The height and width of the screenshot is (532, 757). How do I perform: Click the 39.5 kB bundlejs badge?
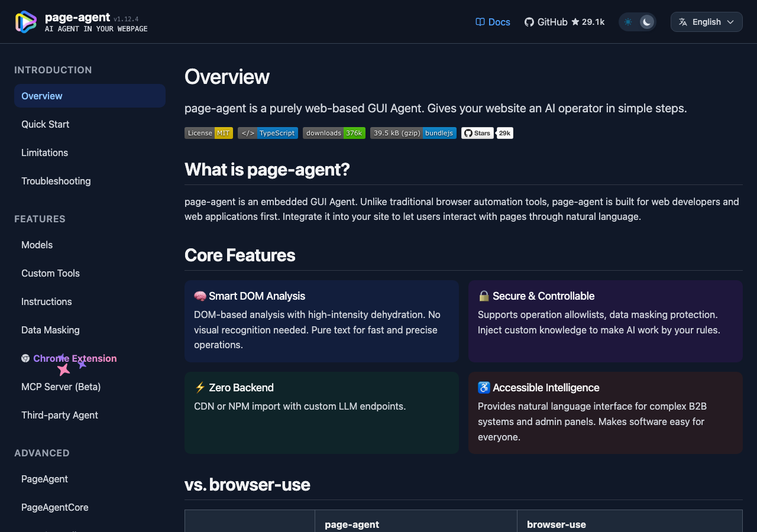coord(413,133)
